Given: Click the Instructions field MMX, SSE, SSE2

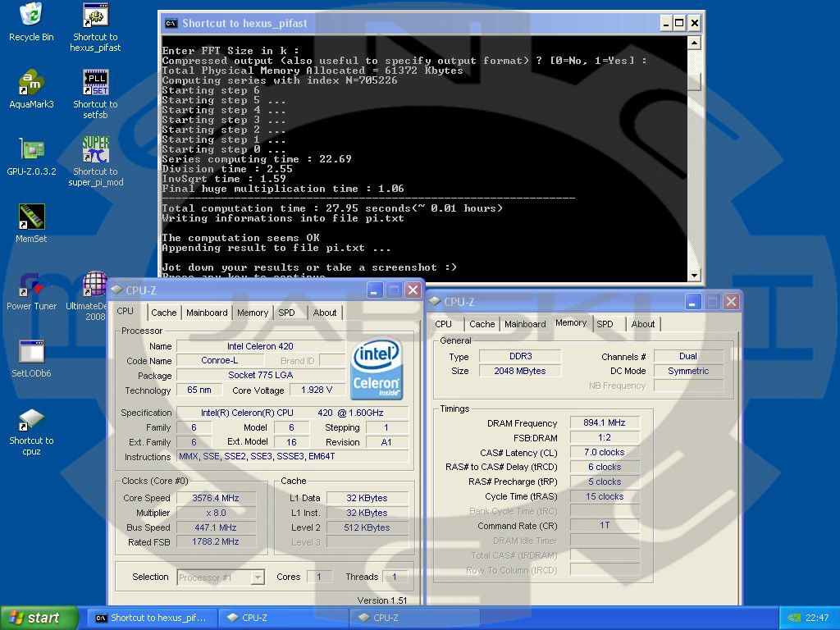Looking at the screenshot, I should [293, 456].
